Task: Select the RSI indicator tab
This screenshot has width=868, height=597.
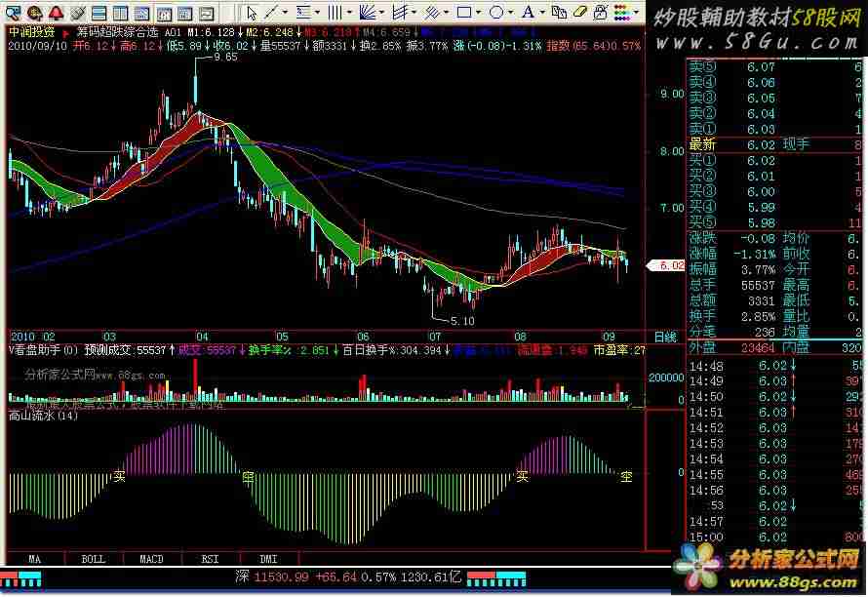Action: tap(209, 559)
